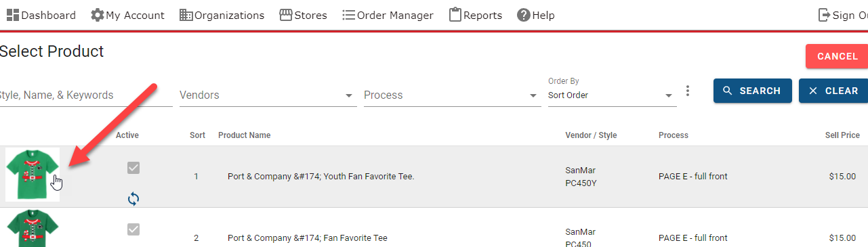Image resolution: width=868 pixels, height=247 pixels.
Task: Click the Sign Out menu item
Action: coord(843,15)
